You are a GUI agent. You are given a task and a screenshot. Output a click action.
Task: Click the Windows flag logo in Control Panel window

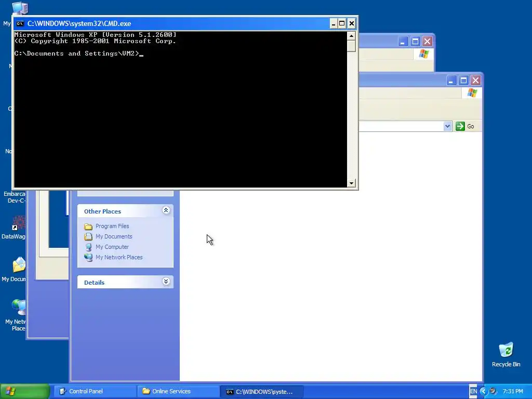click(x=424, y=54)
